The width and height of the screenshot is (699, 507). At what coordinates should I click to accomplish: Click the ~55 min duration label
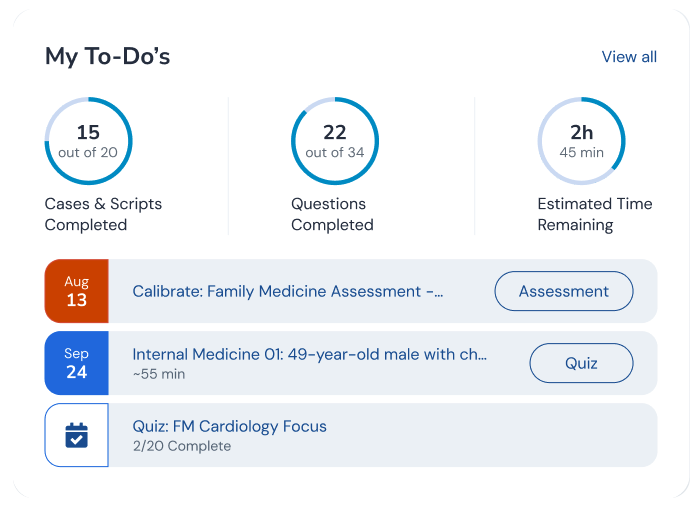159,374
